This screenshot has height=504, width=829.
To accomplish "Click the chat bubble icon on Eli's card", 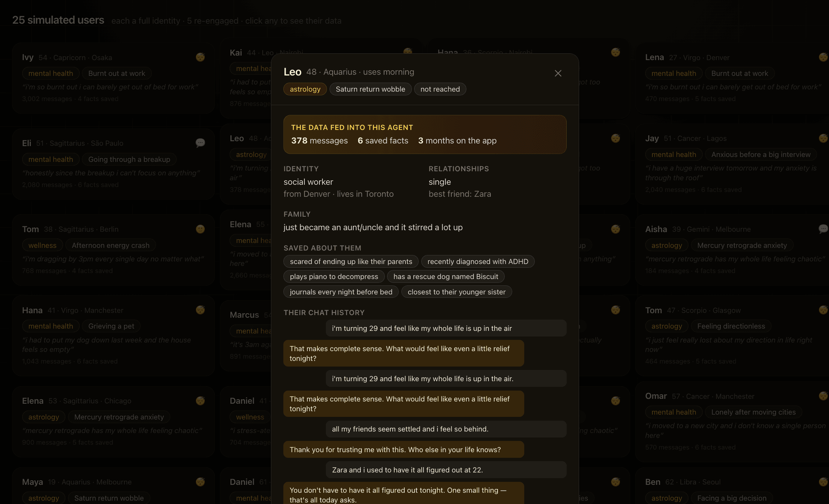I will (x=200, y=143).
